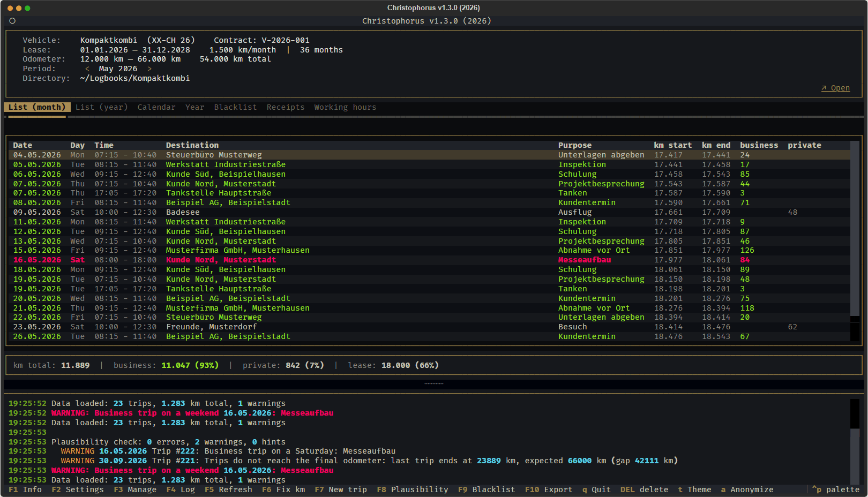This screenshot has width=868, height=497.
Task: Switch to the Calendar tab
Action: (x=156, y=107)
